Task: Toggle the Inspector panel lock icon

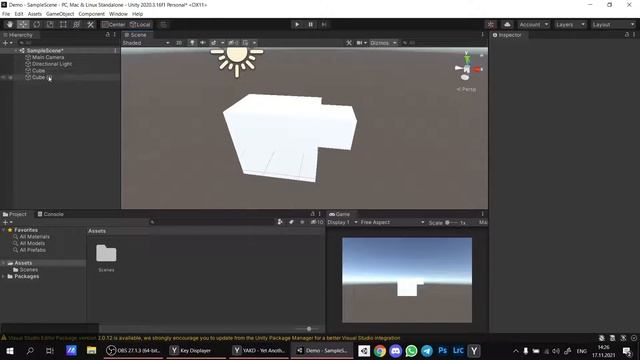Action: [627, 35]
